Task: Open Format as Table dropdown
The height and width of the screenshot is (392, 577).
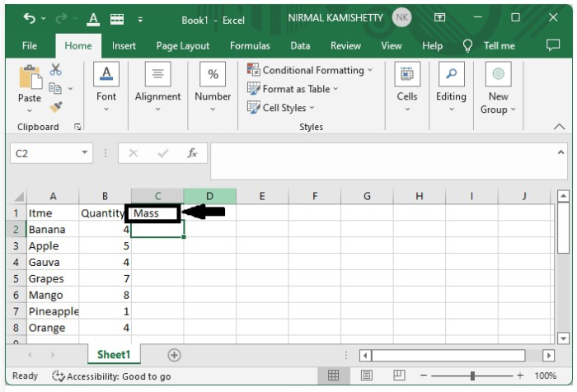Action: point(293,89)
